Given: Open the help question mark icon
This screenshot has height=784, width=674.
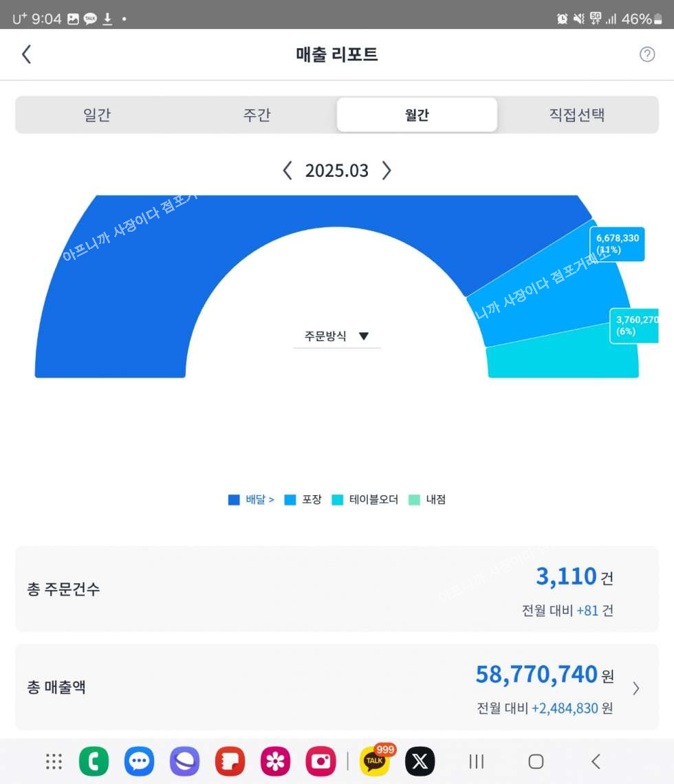Looking at the screenshot, I should [x=647, y=54].
